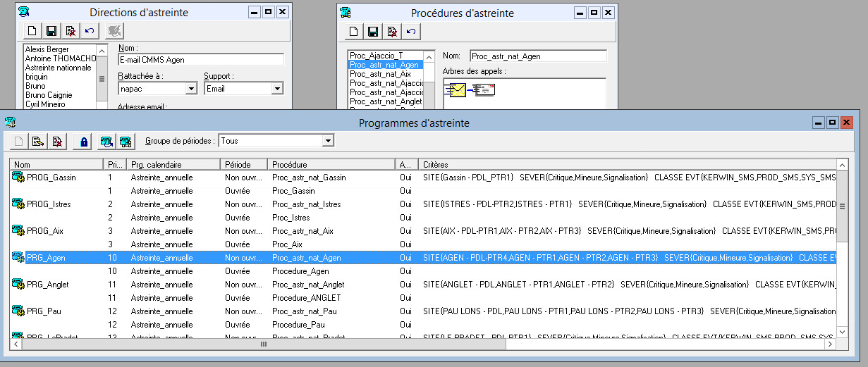Select Bruno Caignie in directions list
This screenshot has width=868, height=367.
point(49,95)
